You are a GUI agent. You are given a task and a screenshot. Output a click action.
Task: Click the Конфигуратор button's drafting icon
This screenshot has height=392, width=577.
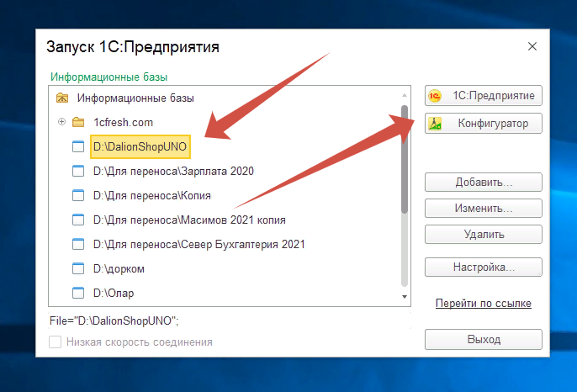point(435,124)
